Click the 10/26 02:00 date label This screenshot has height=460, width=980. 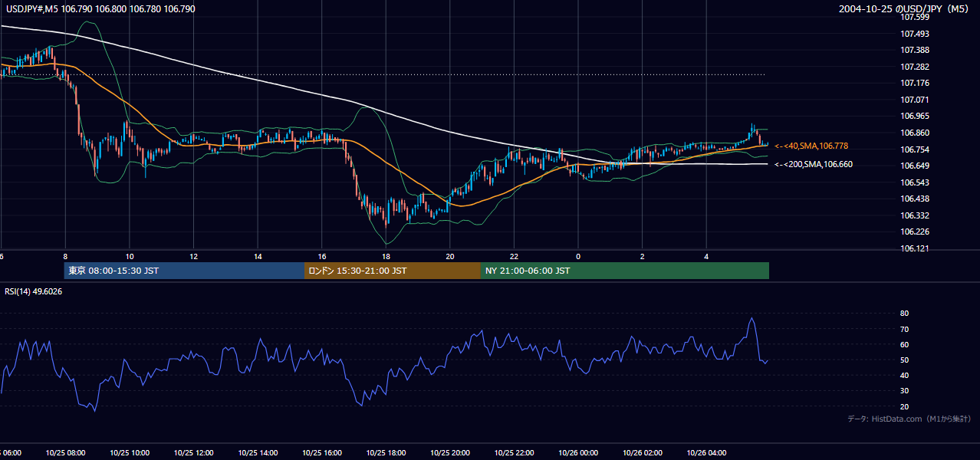coord(643,453)
